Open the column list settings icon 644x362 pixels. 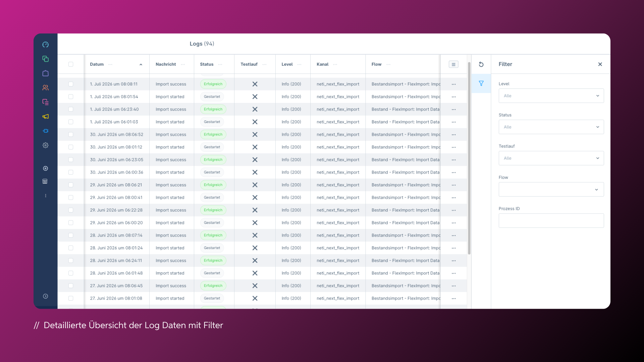[453, 64]
